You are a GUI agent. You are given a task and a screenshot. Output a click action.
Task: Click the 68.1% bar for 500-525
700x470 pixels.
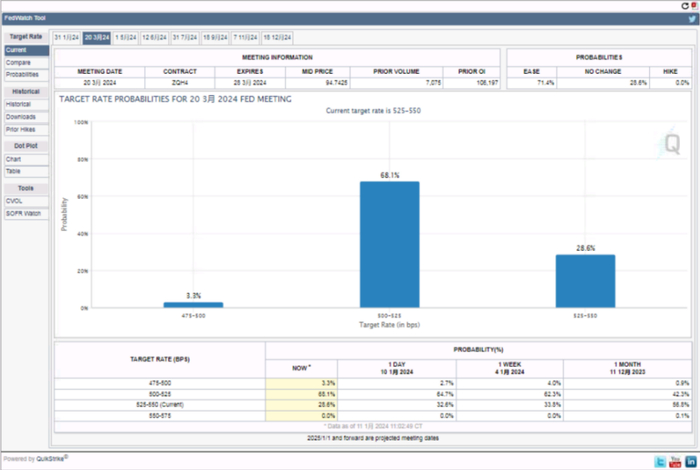point(389,244)
